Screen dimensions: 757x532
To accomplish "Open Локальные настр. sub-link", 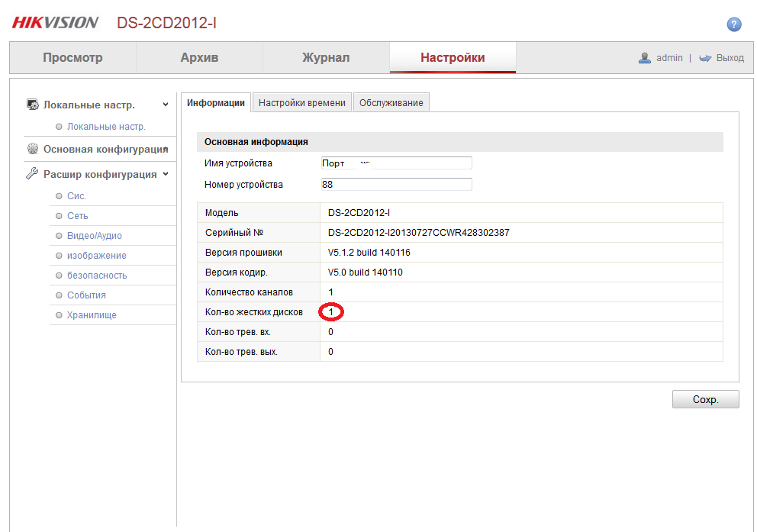I will point(106,127).
